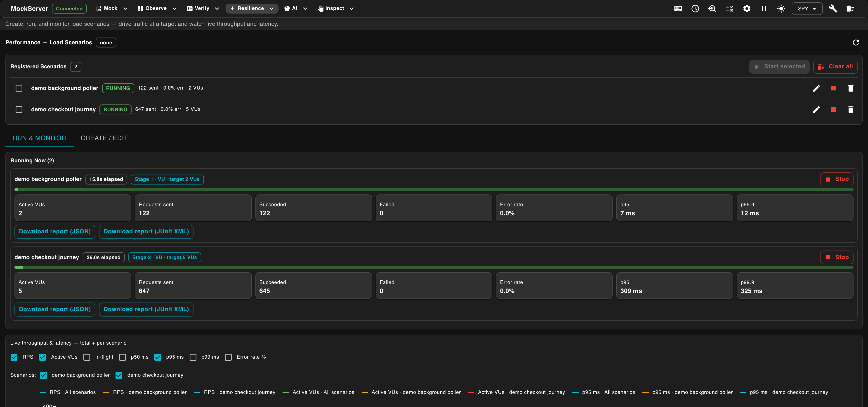
Task: Open the SPY mode dropdown
Action: point(807,9)
